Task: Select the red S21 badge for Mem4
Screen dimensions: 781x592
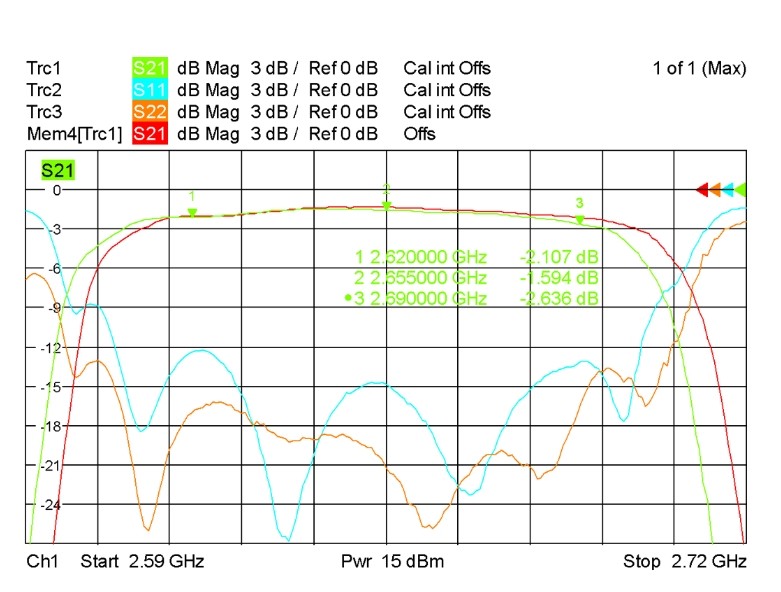Action: (149, 134)
